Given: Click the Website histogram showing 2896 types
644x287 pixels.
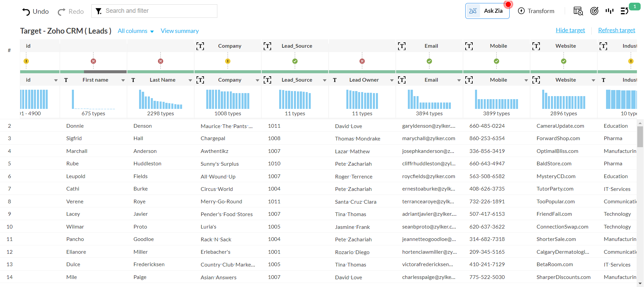Looking at the screenshot, I should pyautogui.click(x=564, y=99).
